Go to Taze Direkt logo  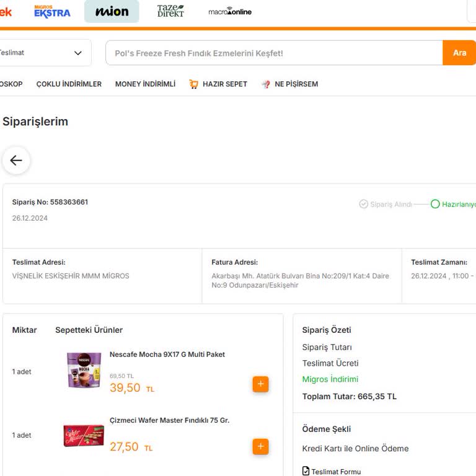pyautogui.click(x=170, y=11)
